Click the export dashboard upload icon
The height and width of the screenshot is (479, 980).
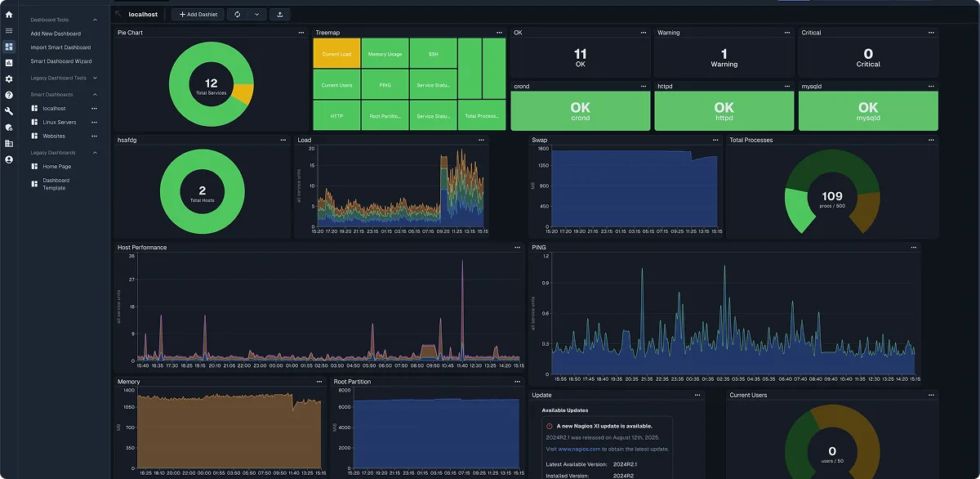coord(280,15)
